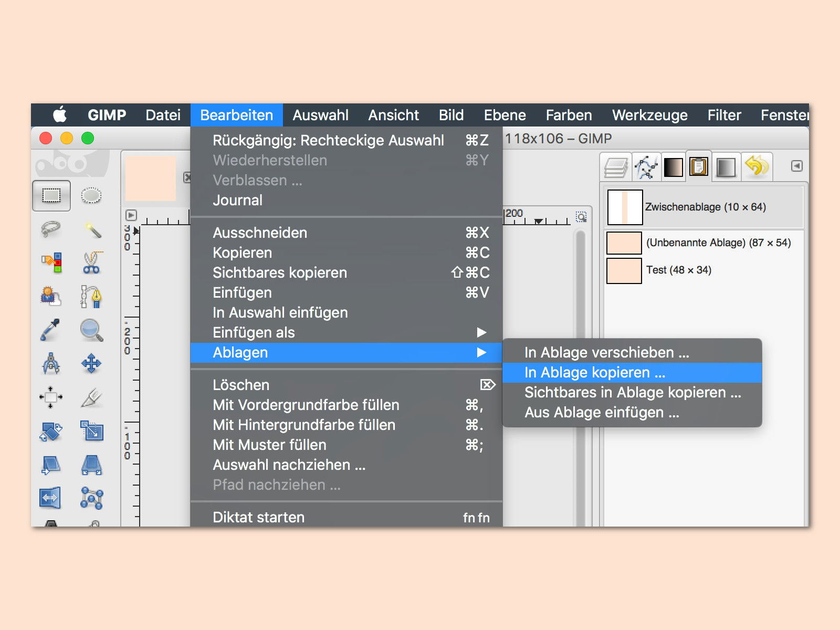Viewport: 840px width, 630px height.
Task: Select the Color Picker eyedropper tool
Action: coord(50,330)
